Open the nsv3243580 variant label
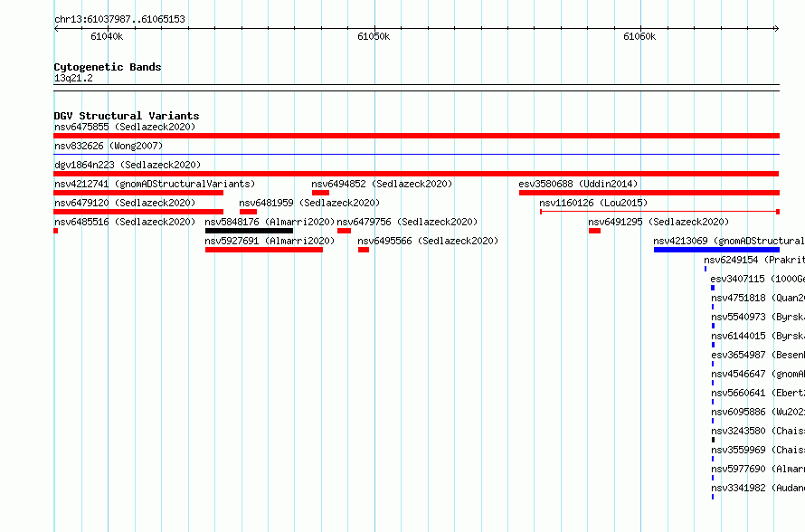 758,431
